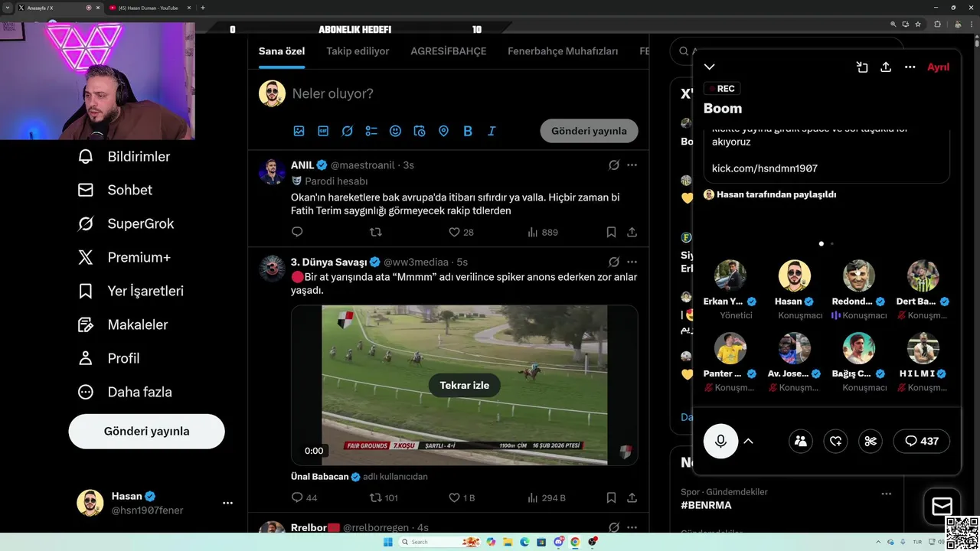Select speaker Redond... in the space
The image size is (980, 551).
click(859, 290)
